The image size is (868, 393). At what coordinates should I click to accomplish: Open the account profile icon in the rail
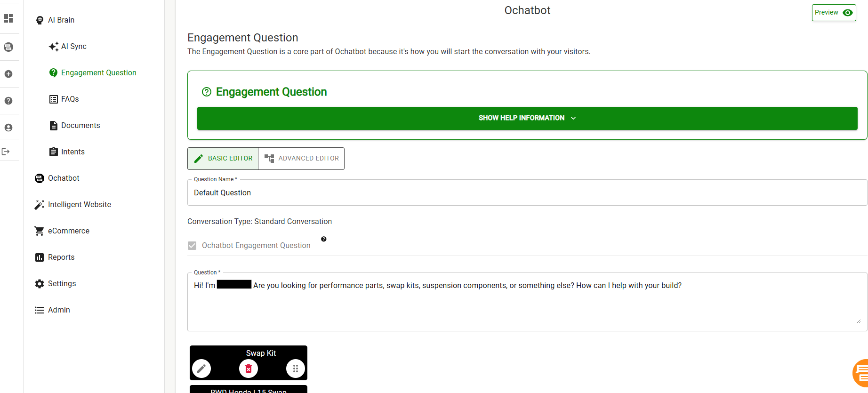(x=8, y=128)
